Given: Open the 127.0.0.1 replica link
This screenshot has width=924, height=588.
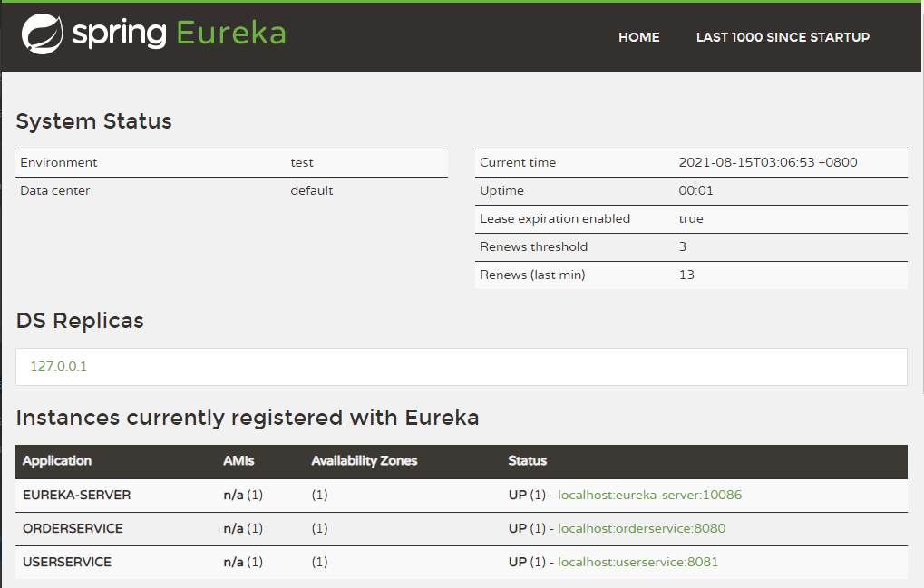Looking at the screenshot, I should coord(58,366).
